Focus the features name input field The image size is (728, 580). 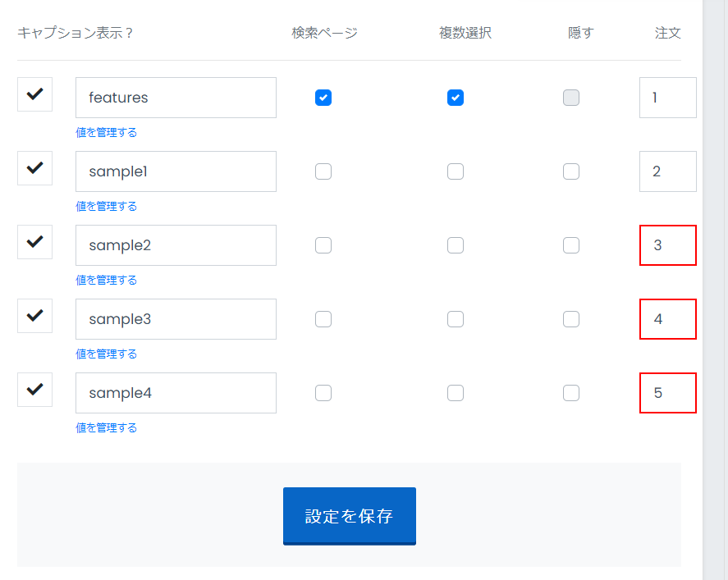point(176,98)
